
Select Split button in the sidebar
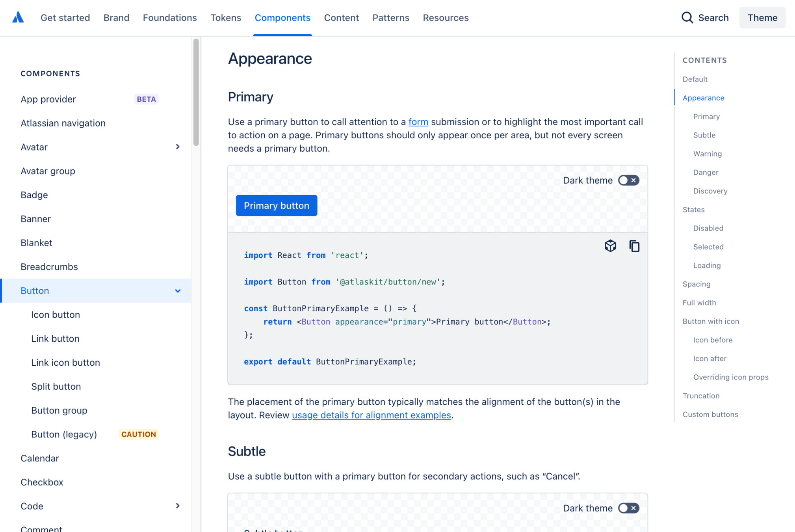coord(56,387)
